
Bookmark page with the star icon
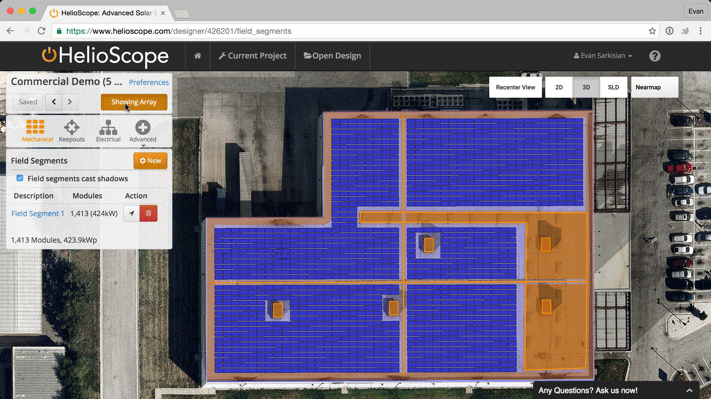pyautogui.click(x=652, y=31)
